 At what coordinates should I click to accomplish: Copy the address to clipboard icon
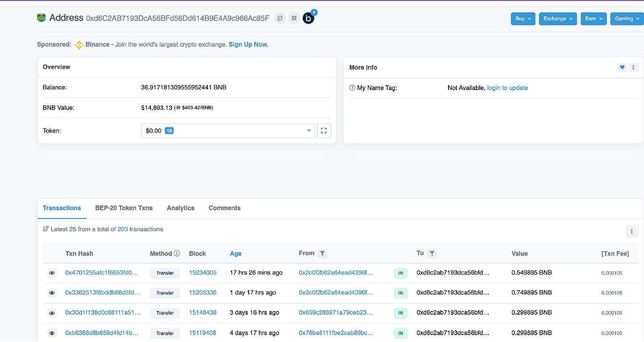coord(280,18)
